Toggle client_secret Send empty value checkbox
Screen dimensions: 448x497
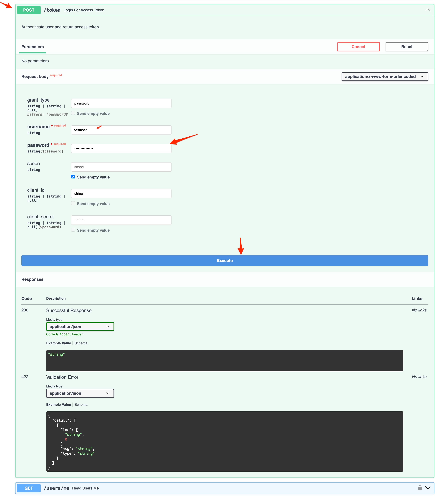point(73,230)
